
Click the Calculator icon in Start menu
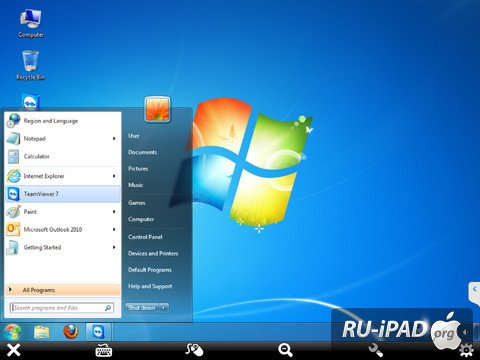point(13,156)
